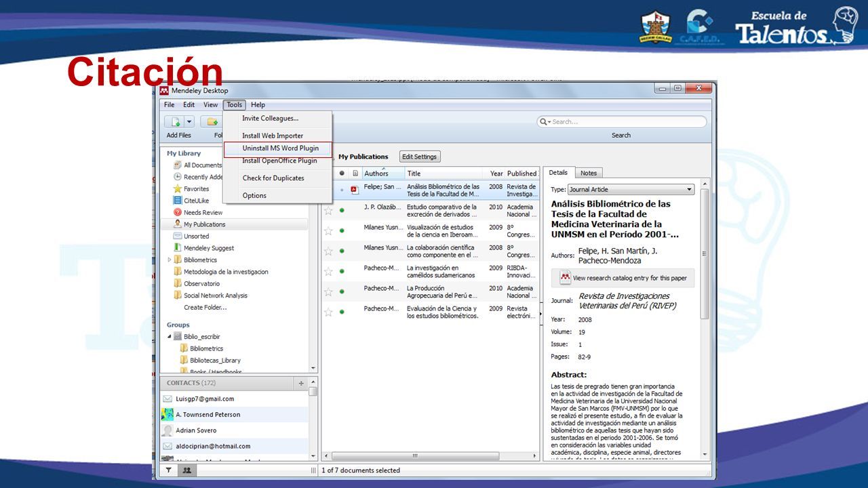Open the Add Files dropdown arrow

189,122
